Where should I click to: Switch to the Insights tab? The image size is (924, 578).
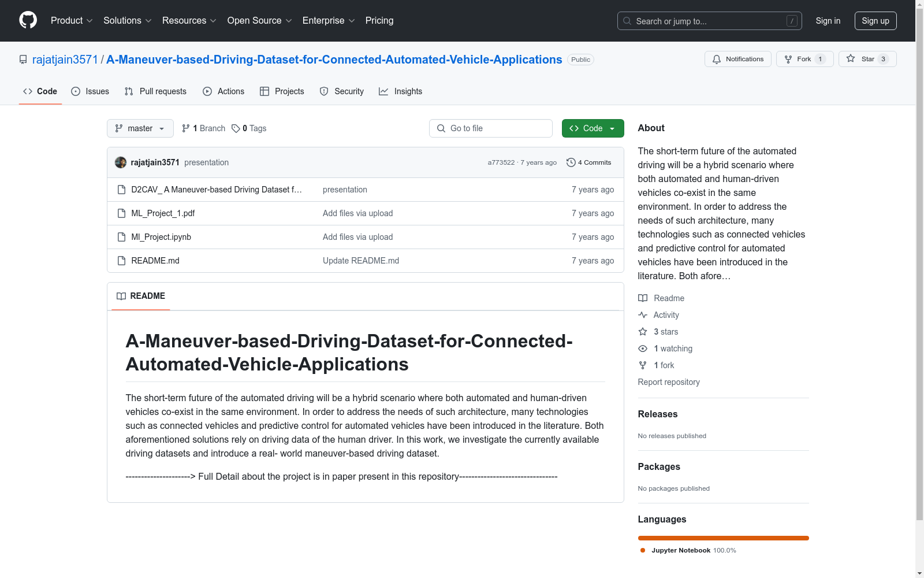(x=401, y=91)
